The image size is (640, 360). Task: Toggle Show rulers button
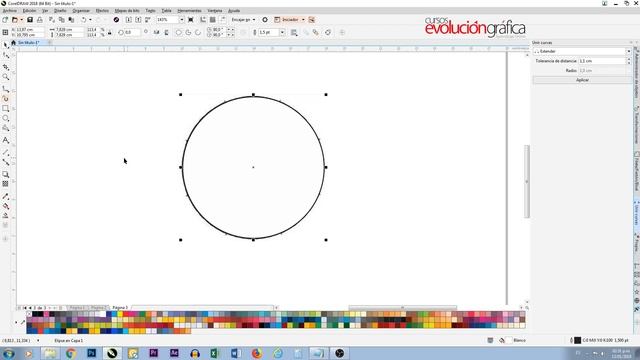pyautogui.click(x=203, y=20)
